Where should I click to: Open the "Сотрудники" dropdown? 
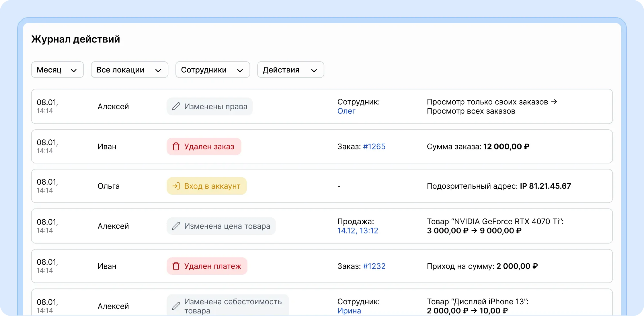coord(212,70)
